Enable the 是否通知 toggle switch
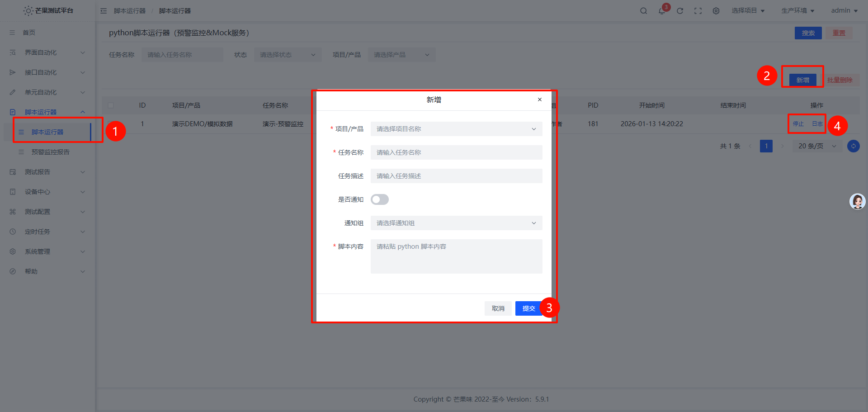 [380, 199]
